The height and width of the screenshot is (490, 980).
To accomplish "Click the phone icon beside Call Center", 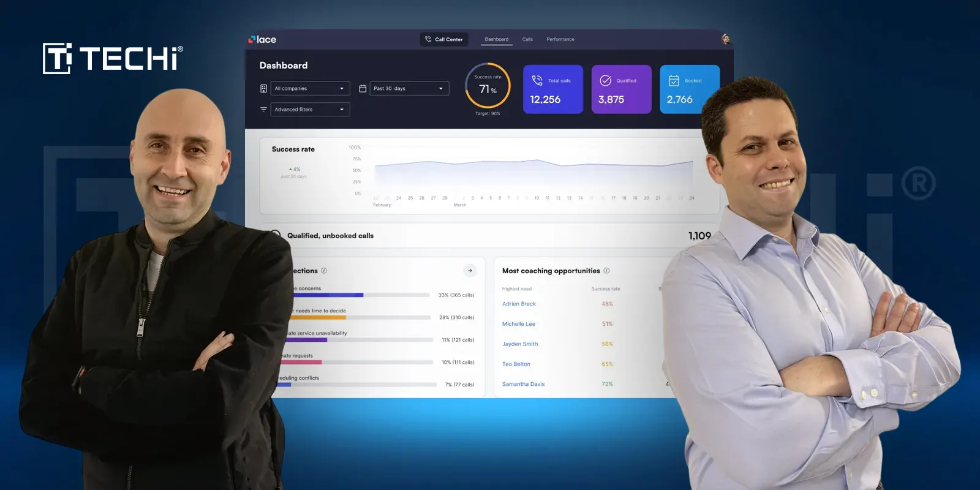I will coord(428,39).
